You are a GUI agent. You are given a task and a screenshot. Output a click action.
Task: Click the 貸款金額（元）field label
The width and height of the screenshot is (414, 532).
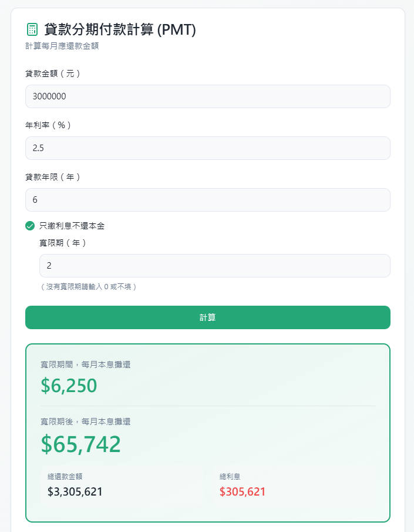(52, 74)
